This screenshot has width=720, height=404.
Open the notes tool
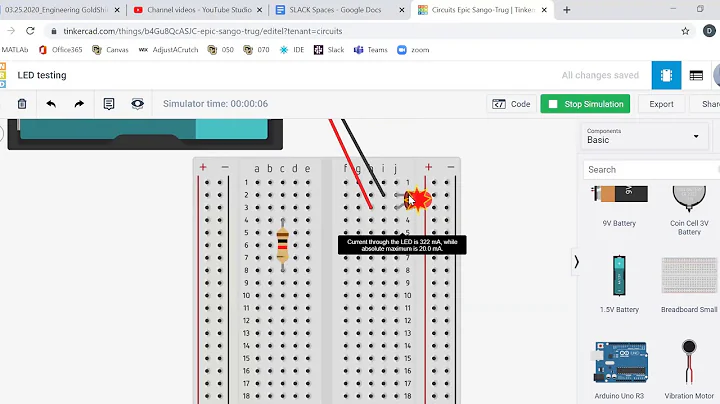coord(109,104)
